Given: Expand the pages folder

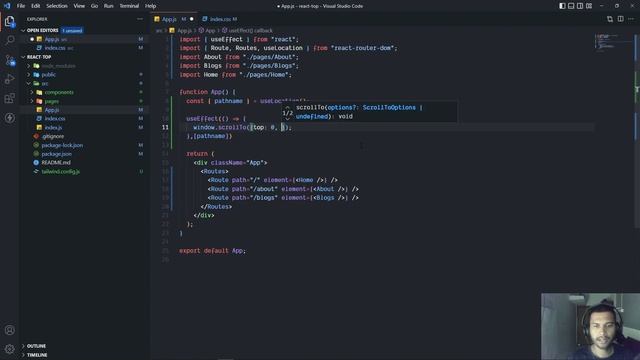Looking at the screenshot, I should pyautogui.click(x=32, y=101).
